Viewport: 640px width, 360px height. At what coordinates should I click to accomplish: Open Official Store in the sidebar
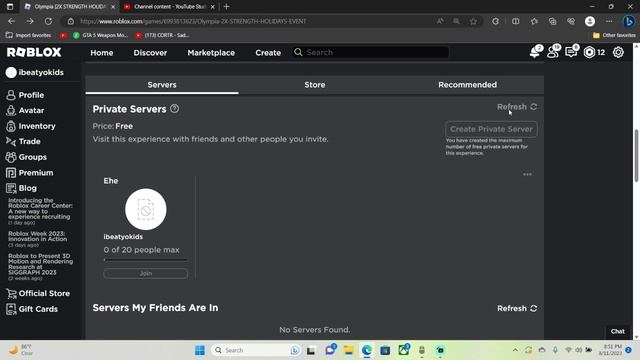point(38,293)
